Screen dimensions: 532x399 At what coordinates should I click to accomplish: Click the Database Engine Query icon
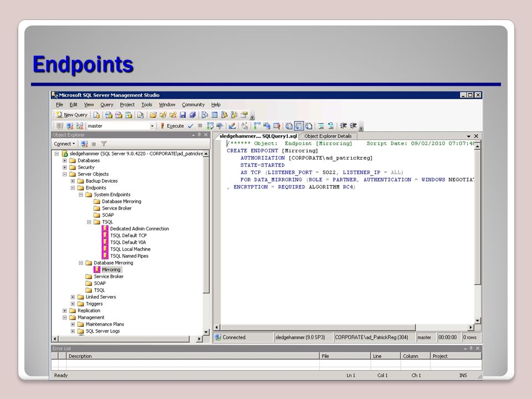[x=96, y=115]
